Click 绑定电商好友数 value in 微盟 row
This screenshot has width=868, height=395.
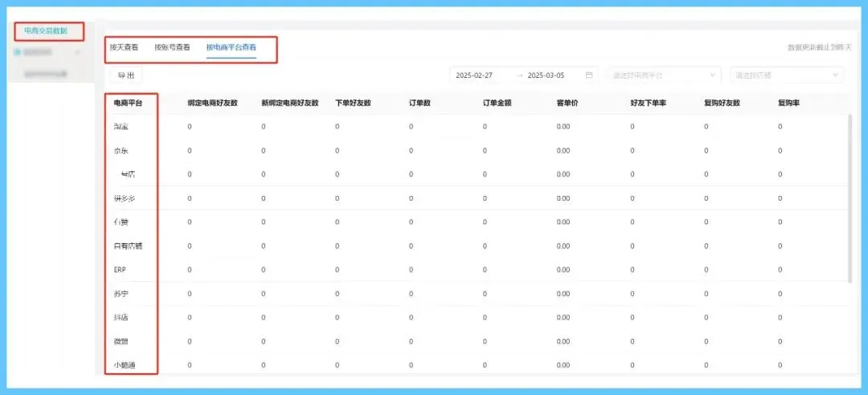(x=190, y=341)
